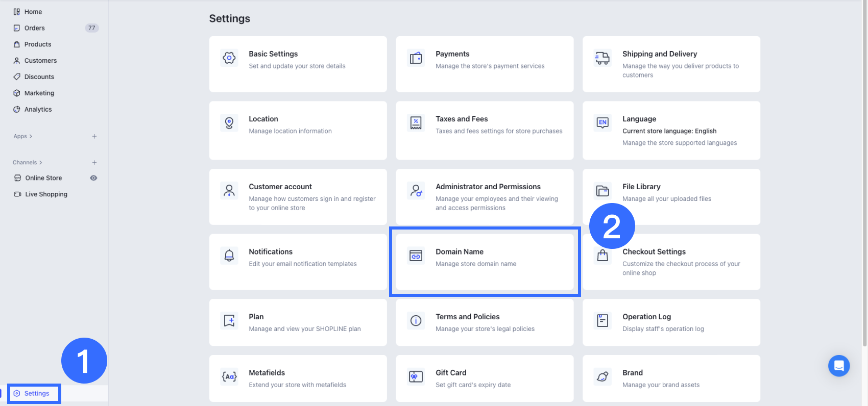
Task: Click the page vertical scrollbar
Action: click(x=864, y=173)
